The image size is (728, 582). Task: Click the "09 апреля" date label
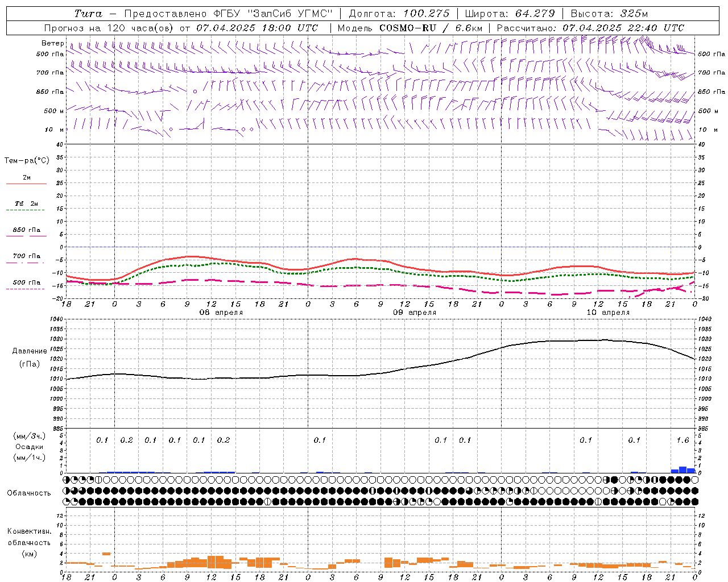point(415,313)
